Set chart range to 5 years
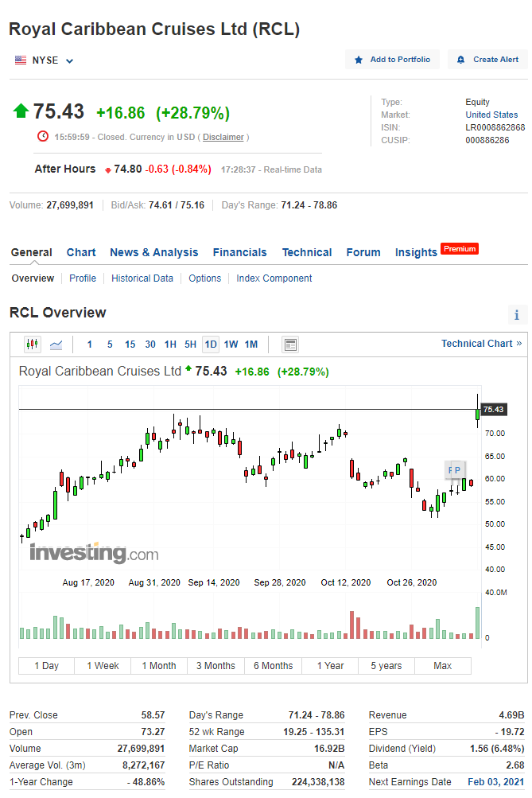532x798 pixels. click(x=386, y=666)
